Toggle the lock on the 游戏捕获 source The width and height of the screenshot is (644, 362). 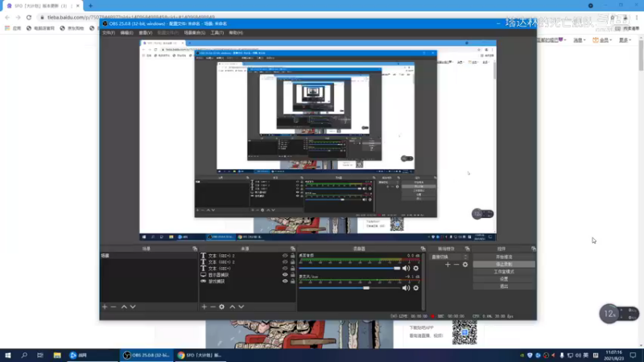[x=292, y=281]
